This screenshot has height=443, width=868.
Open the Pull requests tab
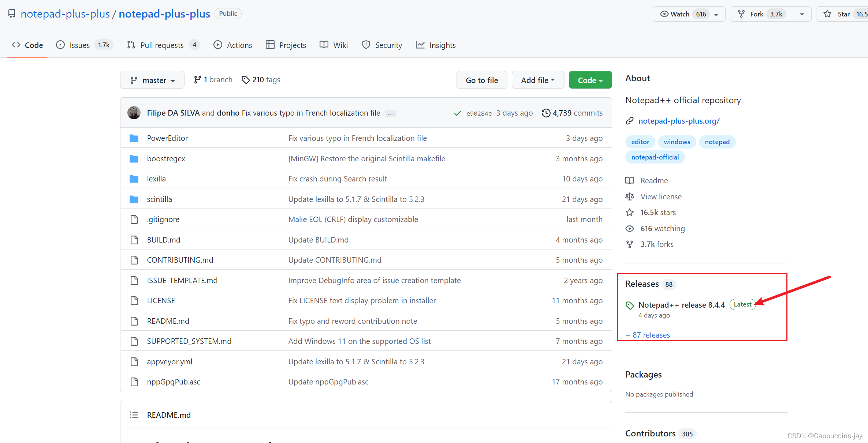[x=162, y=45]
